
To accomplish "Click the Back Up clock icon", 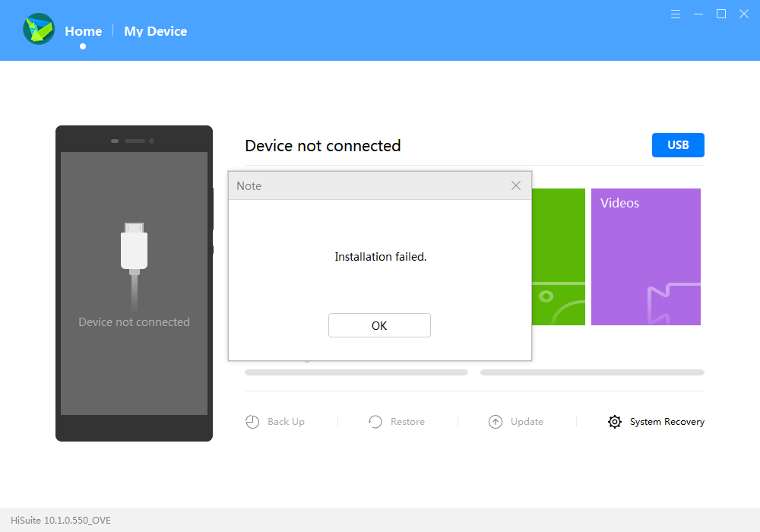I will (x=252, y=422).
